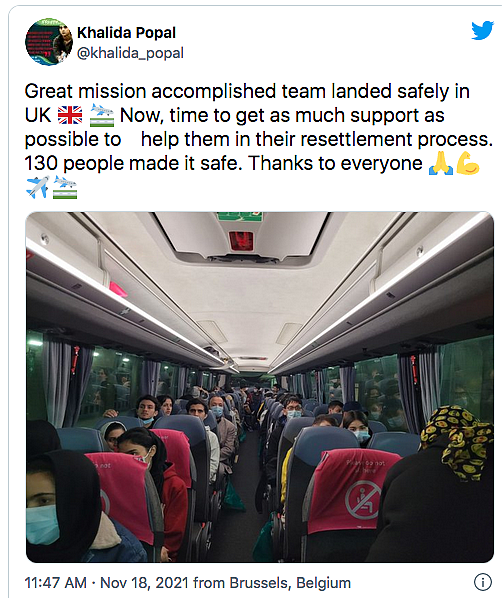Open the @khalida_popal handle link
Viewport: 502px width, 598px height.
(130, 53)
